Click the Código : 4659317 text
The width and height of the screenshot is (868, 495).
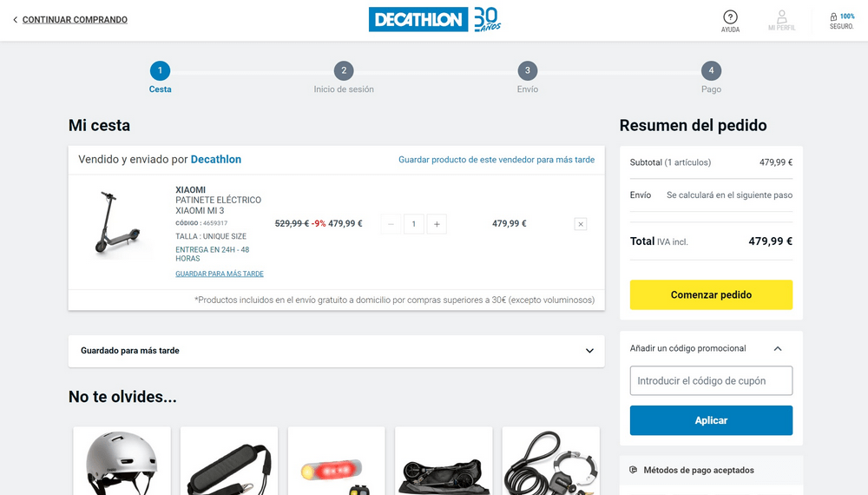[201, 223]
